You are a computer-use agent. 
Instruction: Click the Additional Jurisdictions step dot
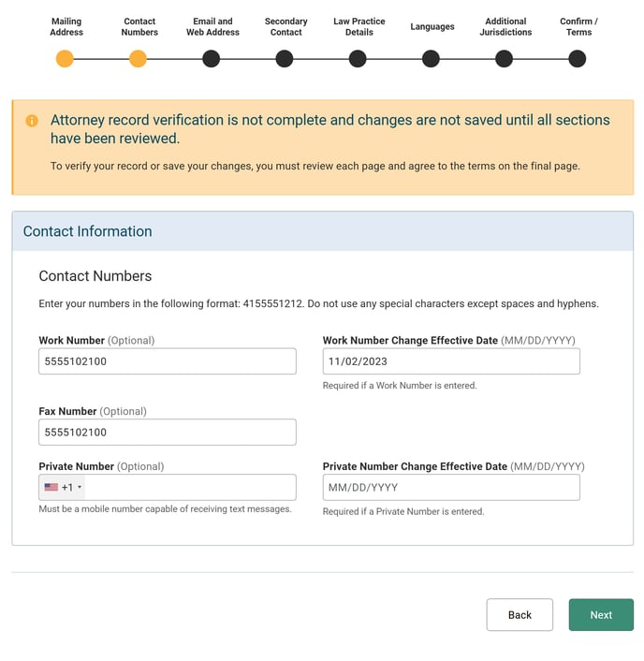pyautogui.click(x=504, y=59)
